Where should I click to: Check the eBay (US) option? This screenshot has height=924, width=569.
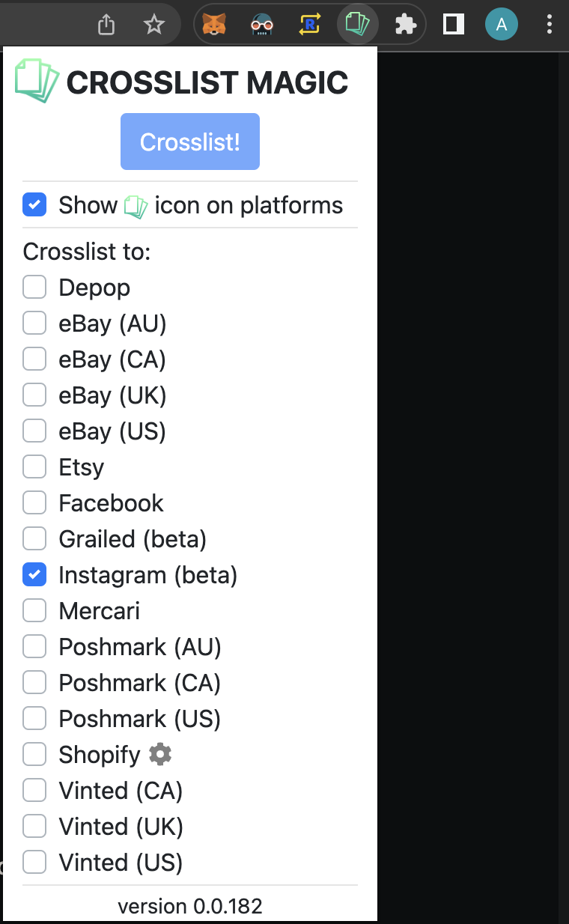(34, 431)
